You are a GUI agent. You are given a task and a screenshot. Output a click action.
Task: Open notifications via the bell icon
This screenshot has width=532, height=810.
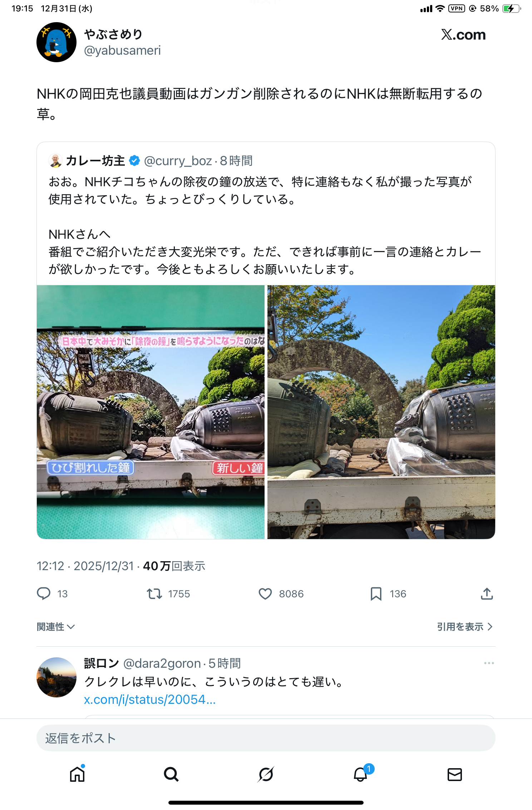360,775
